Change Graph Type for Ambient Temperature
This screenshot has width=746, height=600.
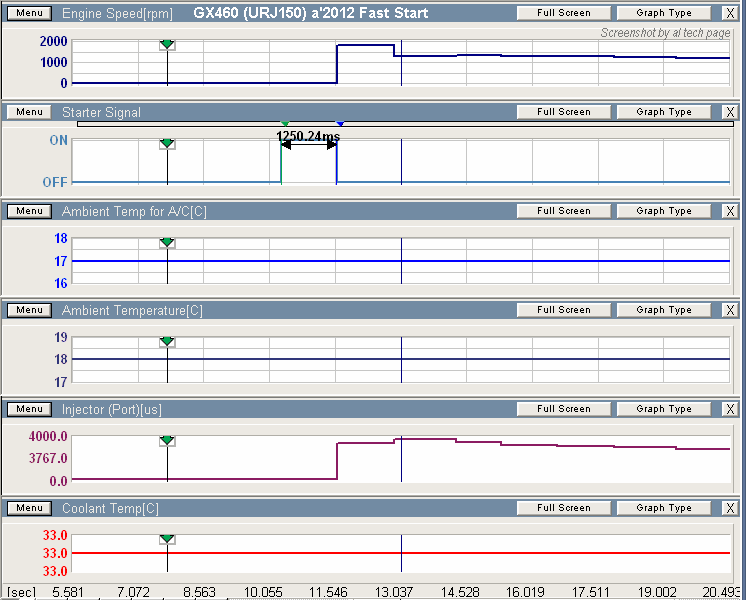pyautogui.click(x=664, y=310)
